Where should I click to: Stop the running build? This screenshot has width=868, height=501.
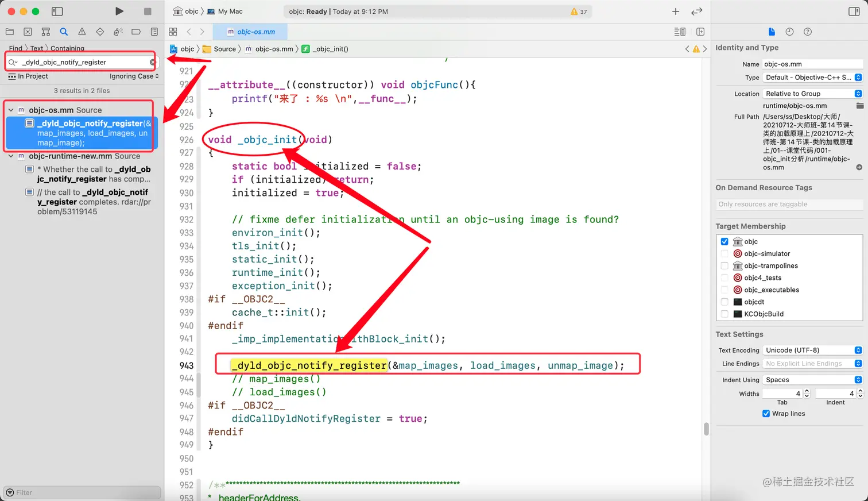[x=148, y=11]
